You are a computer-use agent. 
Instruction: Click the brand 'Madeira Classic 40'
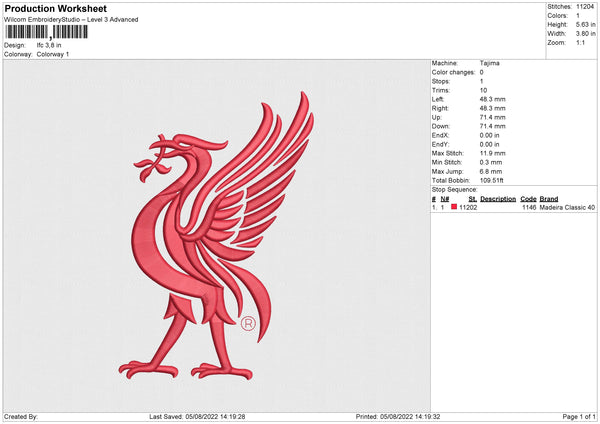tap(567, 207)
